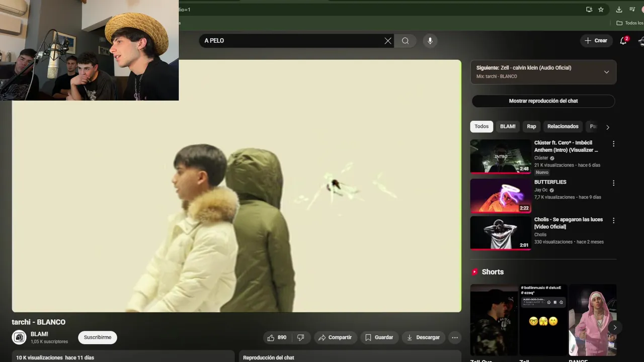This screenshot has width=644, height=362.
Task: Open the camo jacket Short thumbnail
Action: tap(494, 320)
